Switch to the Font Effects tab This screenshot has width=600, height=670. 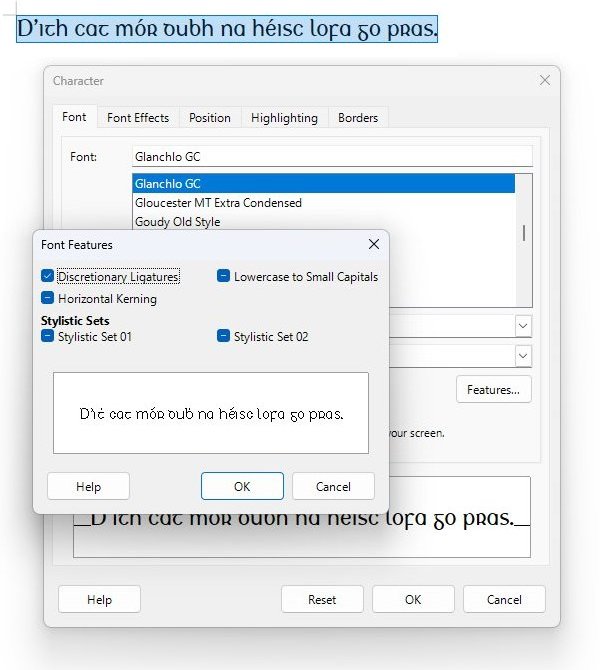click(x=138, y=118)
